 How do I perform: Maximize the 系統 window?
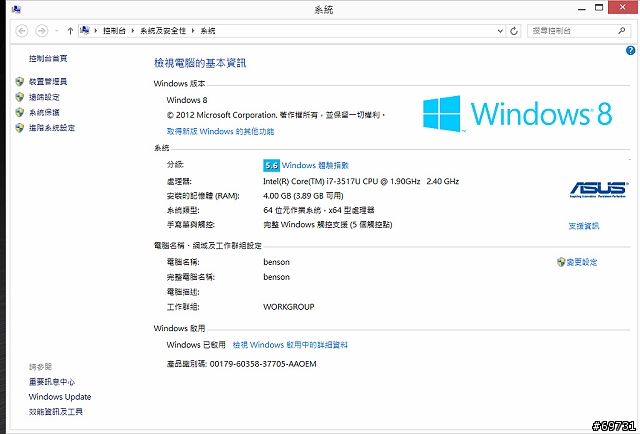[599, 8]
